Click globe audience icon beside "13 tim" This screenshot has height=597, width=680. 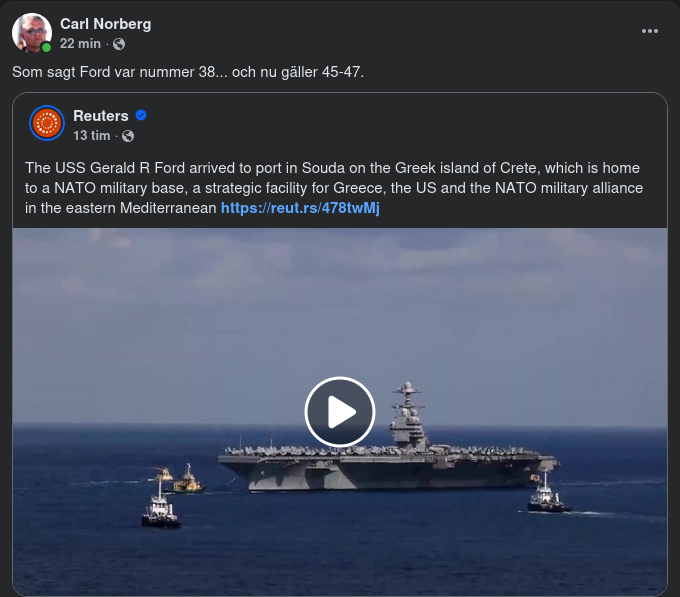click(128, 136)
